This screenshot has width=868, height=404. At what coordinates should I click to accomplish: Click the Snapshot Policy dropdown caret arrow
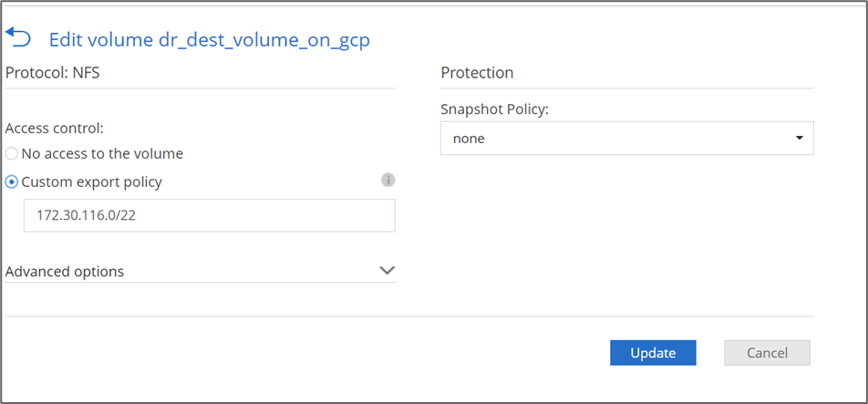coord(799,139)
